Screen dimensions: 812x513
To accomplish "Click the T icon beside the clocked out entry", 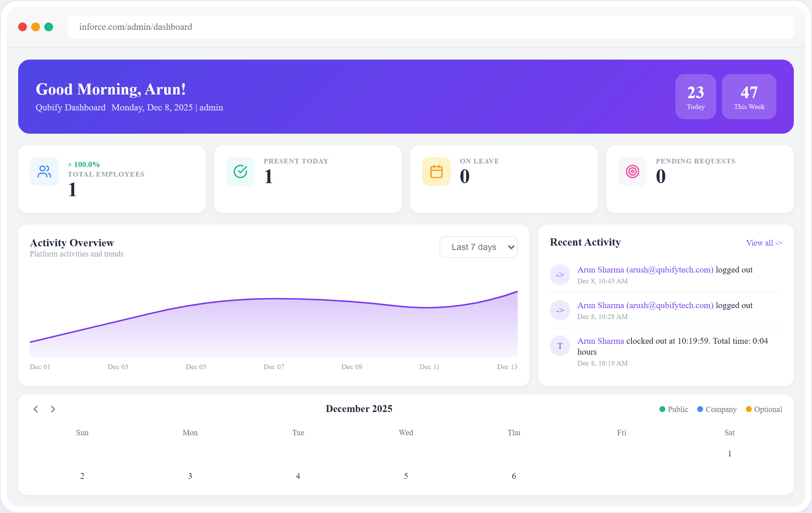I will point(560,346).
